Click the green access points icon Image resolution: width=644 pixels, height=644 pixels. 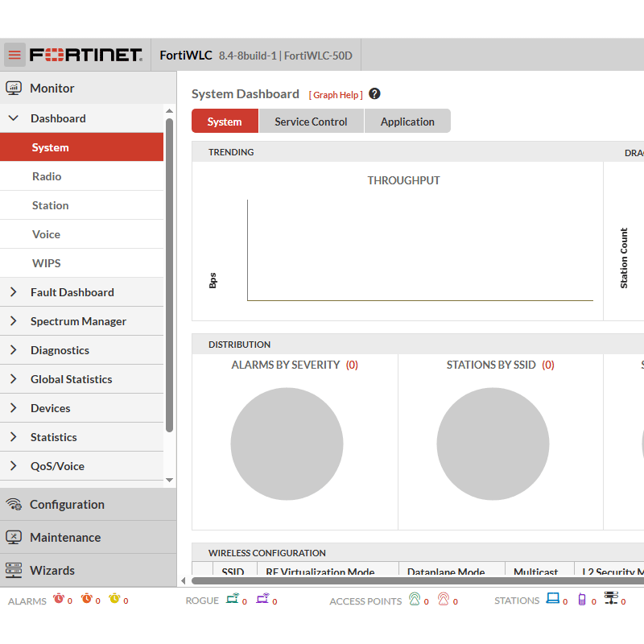tap(415, 599)
